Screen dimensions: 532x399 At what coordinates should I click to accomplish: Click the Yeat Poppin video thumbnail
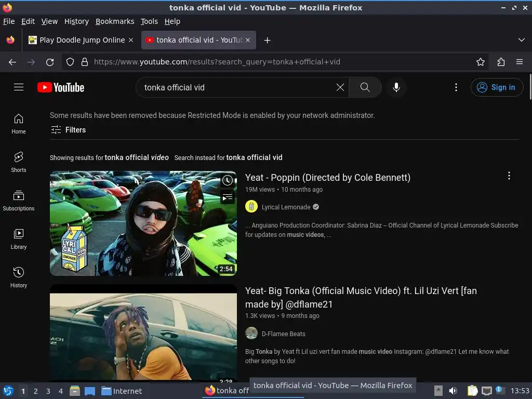143,223
